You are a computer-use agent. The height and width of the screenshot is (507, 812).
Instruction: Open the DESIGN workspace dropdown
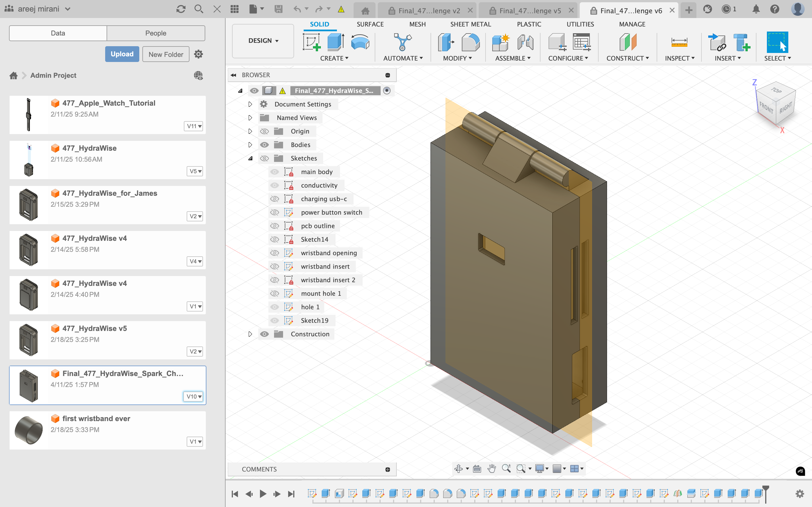(263, 41)
